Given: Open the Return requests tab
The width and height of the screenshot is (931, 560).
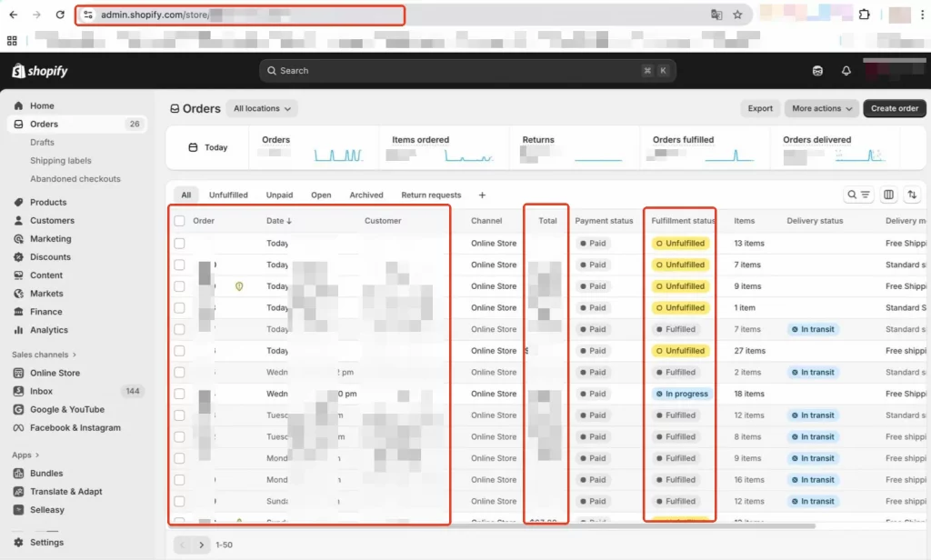Looking at the screenshot, I should pos(431,195).
